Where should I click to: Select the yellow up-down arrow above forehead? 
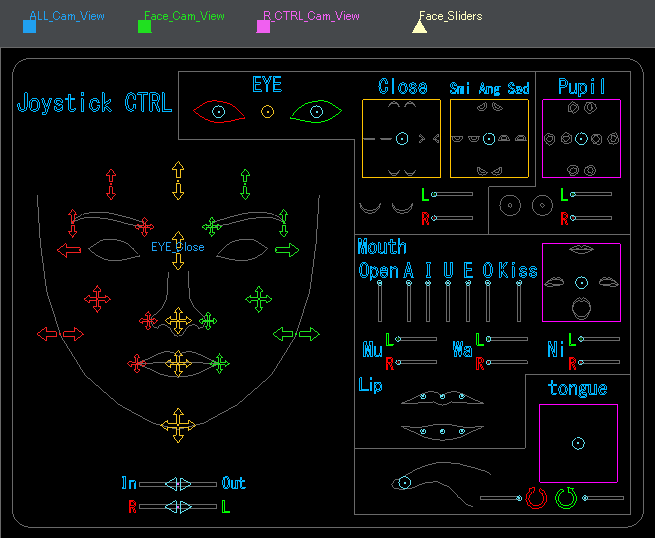[178, 180]
